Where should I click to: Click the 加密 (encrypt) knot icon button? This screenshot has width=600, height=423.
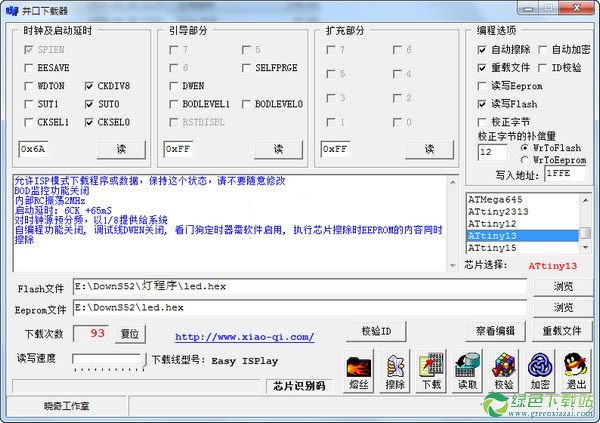point(540,371)
